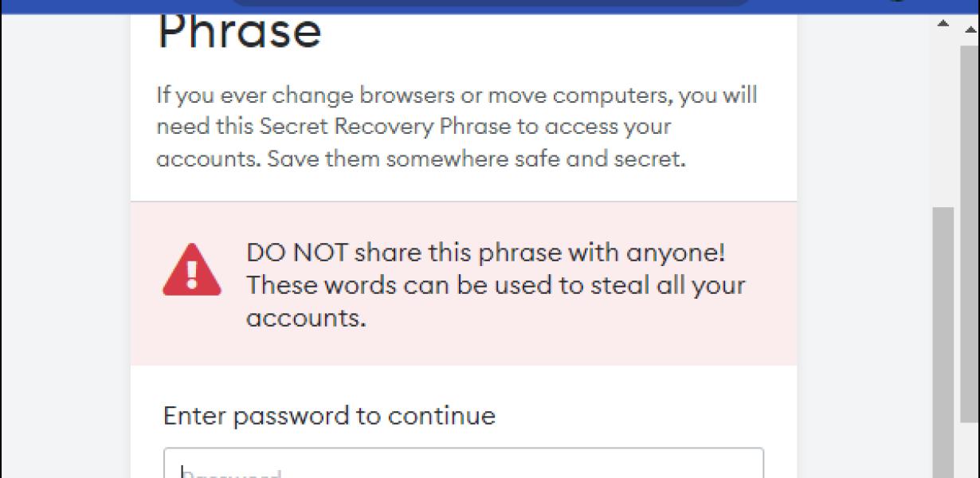
Task: Click the profile icon in the top toolbar
Action: 896,2
